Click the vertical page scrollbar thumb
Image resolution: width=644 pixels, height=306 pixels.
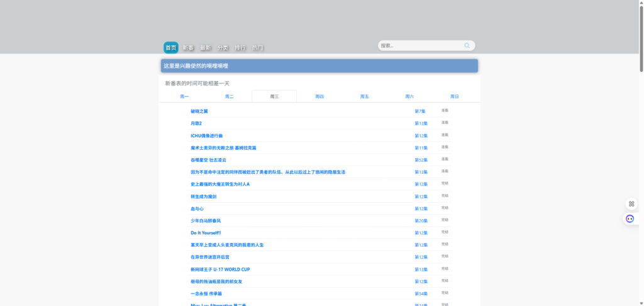tap(641, 38)
